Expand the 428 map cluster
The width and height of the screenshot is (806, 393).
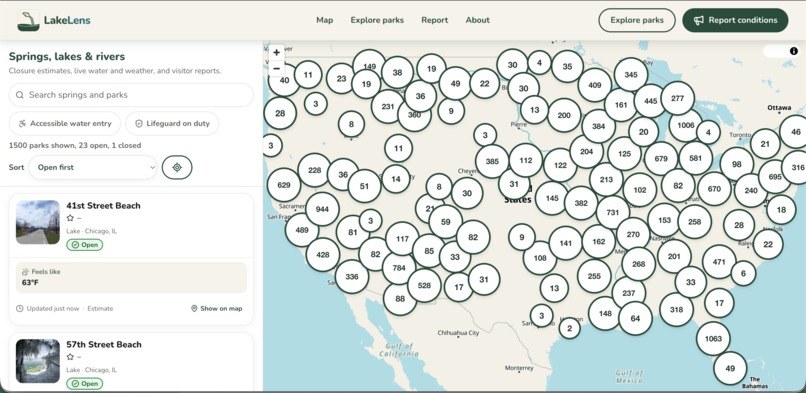pos(323,255)
